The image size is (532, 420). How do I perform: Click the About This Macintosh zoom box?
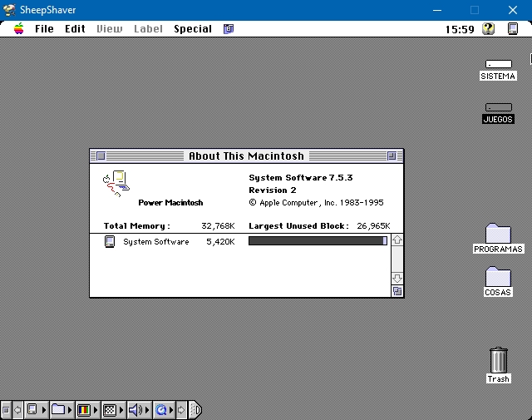[392, 156]
